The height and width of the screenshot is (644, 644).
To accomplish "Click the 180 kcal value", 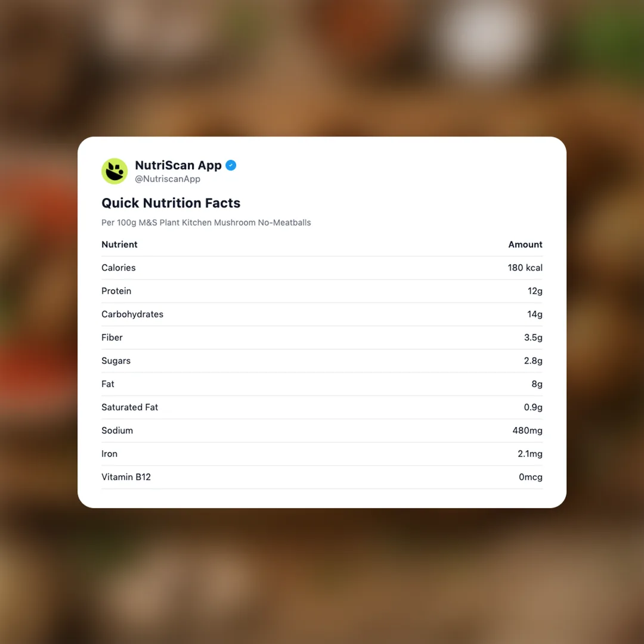I will (525, 268).
